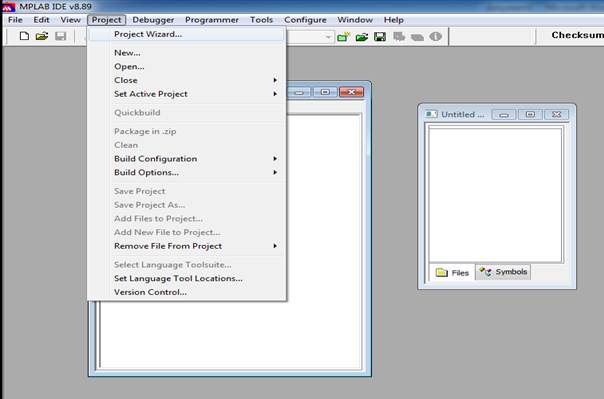Open the Debugger menu
This screenshot has width=604, height=399.
tap(153, 20)
